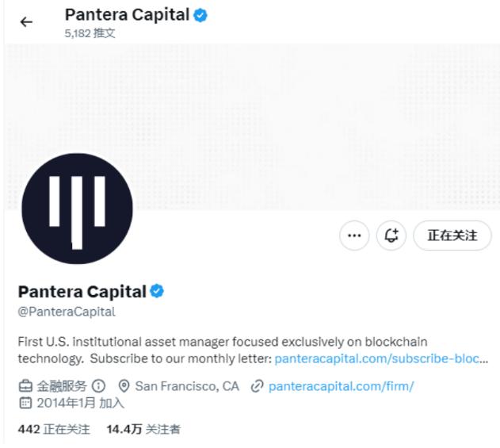The width and height of the screenshot is (500, 448).
Task: Click the calendar joined-date icon
Action: [x=25, y=403]
